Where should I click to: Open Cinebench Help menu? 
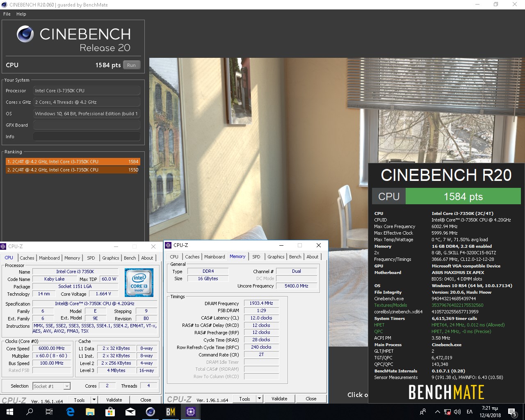click(21, 14)
